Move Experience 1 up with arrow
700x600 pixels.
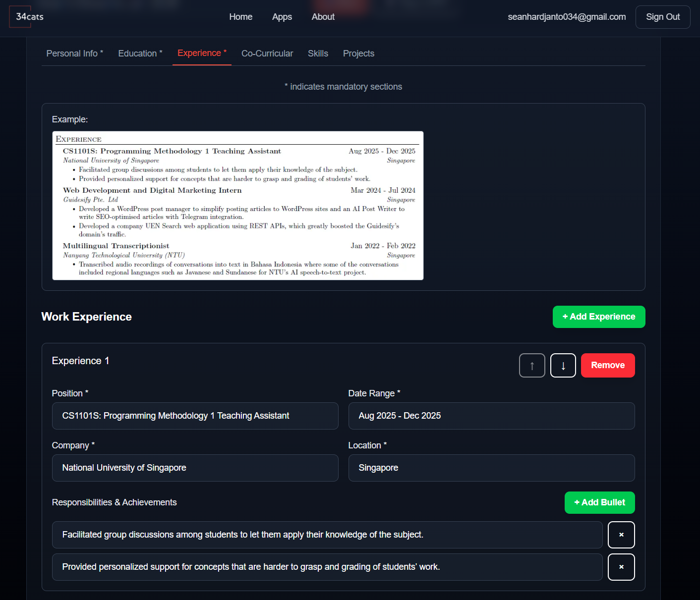(532, 366)
